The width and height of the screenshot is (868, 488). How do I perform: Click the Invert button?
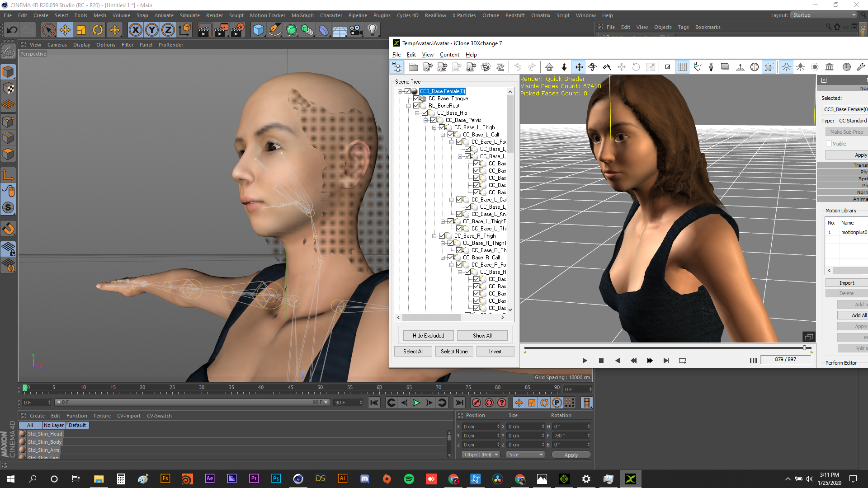[x=495, y=352]
